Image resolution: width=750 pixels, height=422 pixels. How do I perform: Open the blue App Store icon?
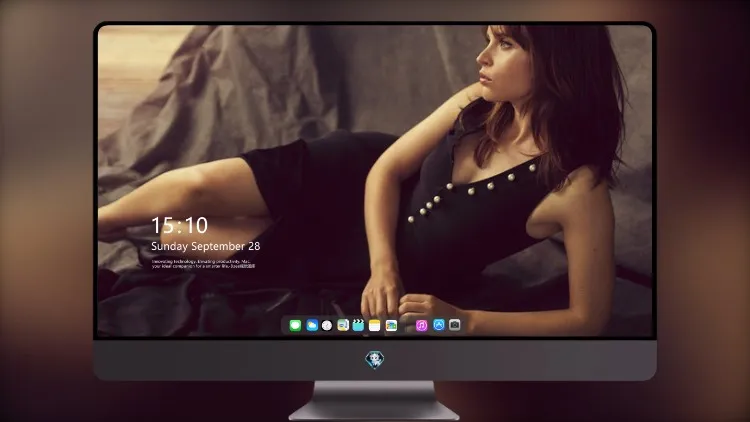point(439,325)
